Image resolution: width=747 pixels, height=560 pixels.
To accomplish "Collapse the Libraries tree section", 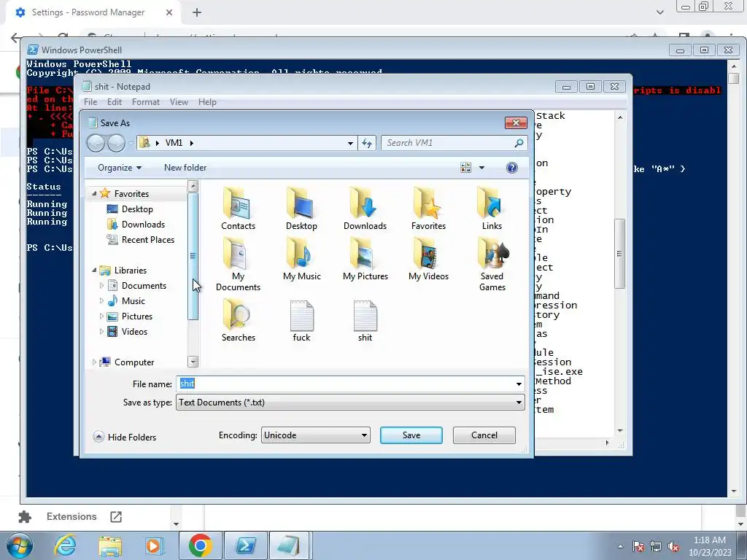I will pyautogui.click(x=94, y=270).
